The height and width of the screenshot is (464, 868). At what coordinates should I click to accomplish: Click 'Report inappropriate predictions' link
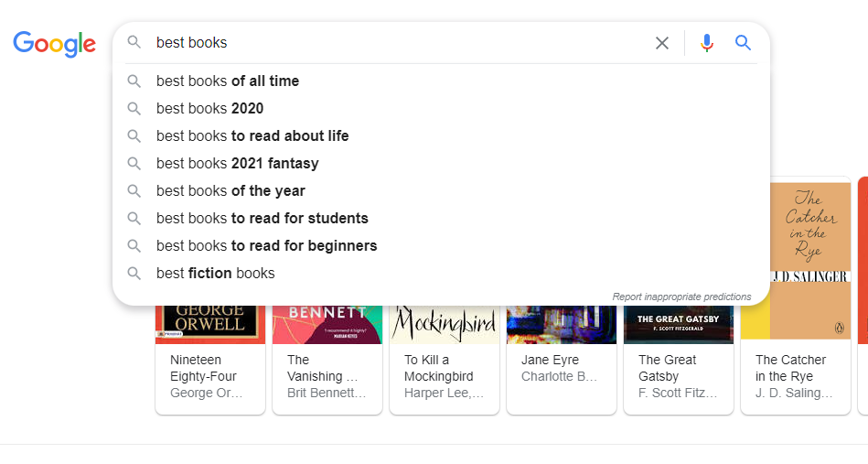tap(681, 297)
